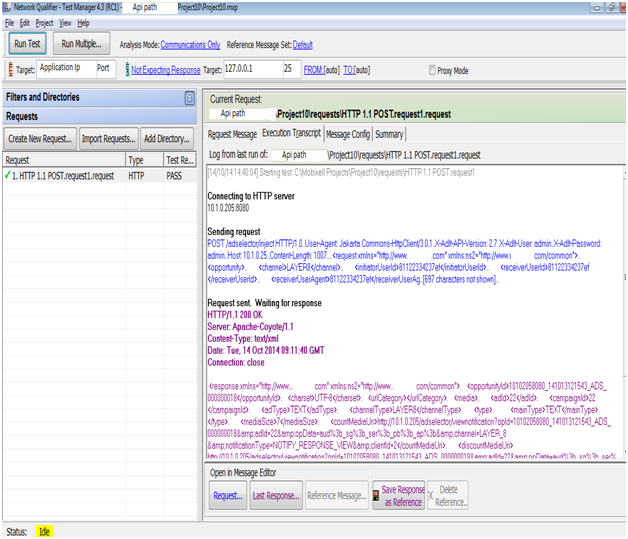
Task: Switch to the Message Config tab
Action: click(348, 134)
